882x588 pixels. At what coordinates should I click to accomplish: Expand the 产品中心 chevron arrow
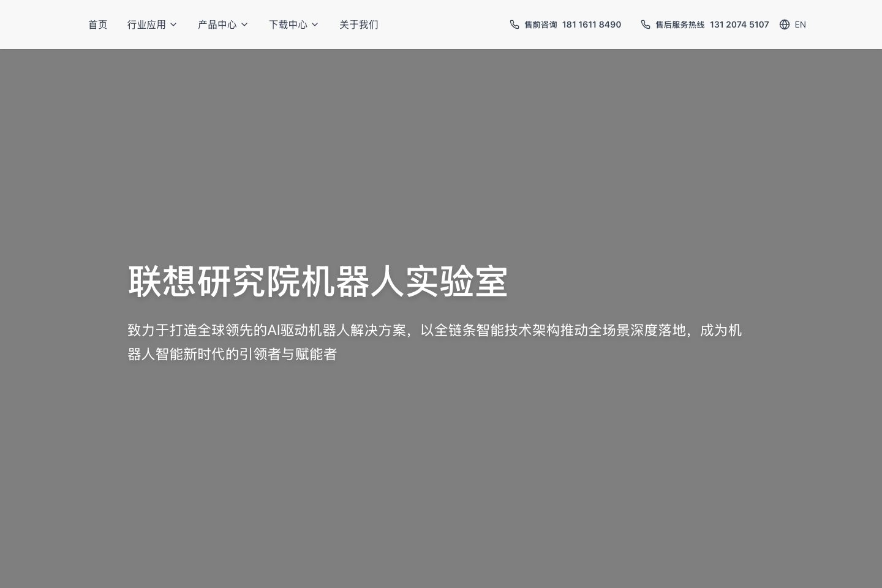coord(244,24)
